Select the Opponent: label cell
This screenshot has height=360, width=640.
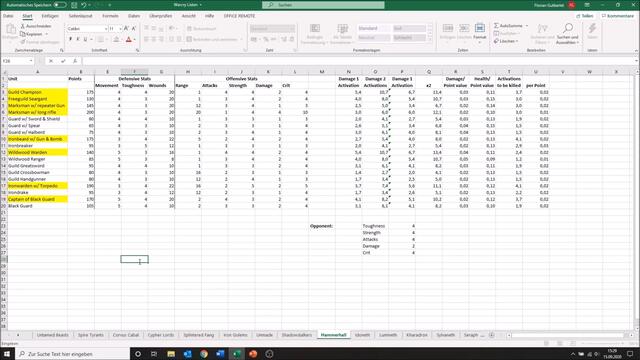tap(322, 226)
